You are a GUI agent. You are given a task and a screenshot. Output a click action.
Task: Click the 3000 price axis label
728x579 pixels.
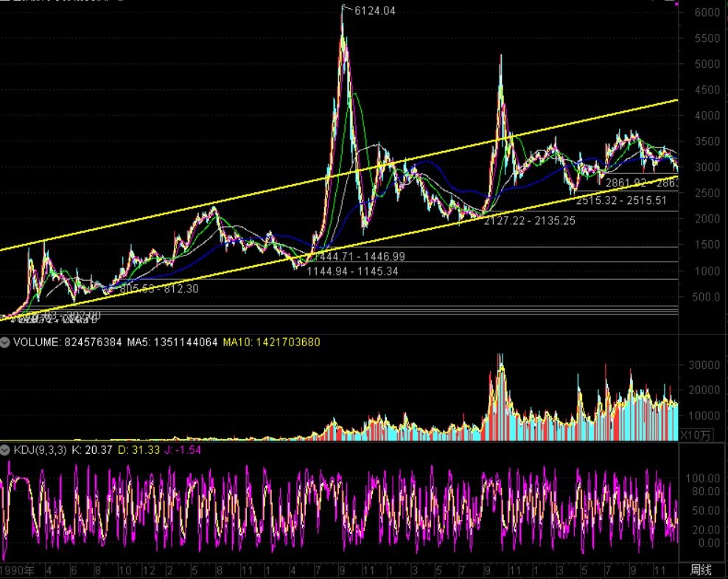tap(707, 167)
